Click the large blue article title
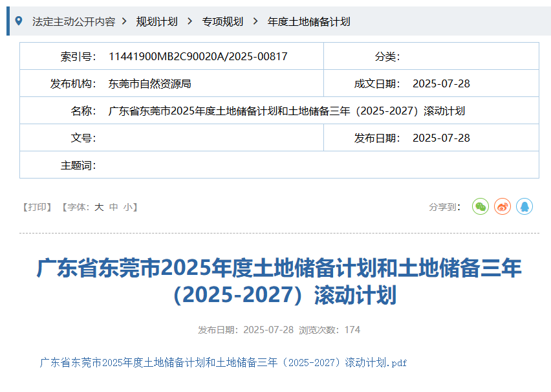 (279, 281)
